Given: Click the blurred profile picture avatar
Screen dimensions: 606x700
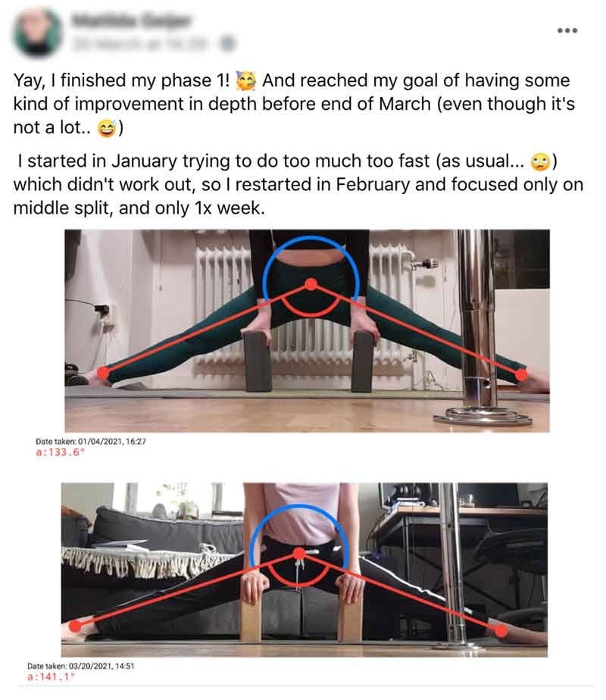Looking at the screenshot, I should [x=37, y=32].
